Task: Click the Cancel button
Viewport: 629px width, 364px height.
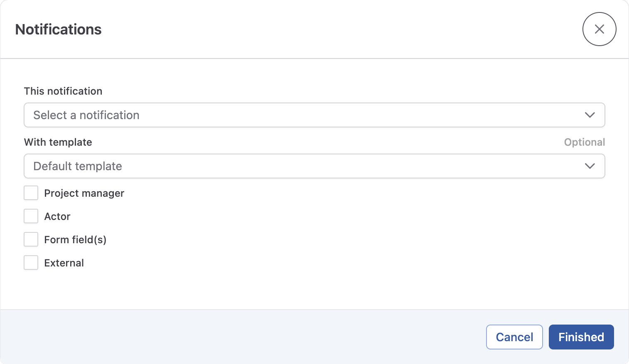Action: click(x=514, y=337)
